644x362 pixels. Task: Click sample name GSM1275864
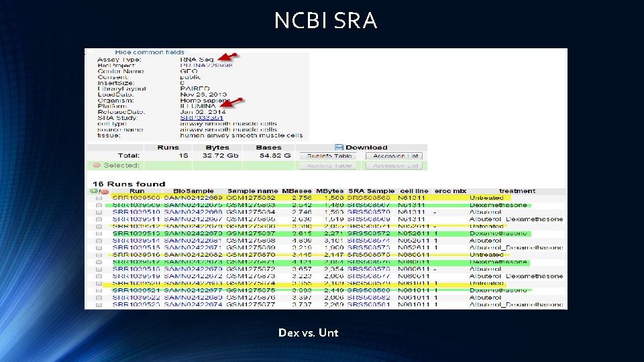tap(250, 213)
